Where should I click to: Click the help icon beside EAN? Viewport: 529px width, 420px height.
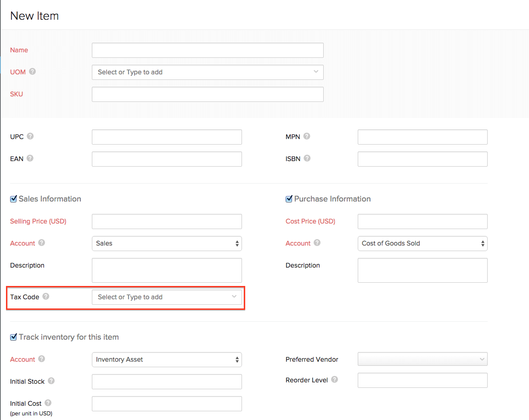pos(30,158)
